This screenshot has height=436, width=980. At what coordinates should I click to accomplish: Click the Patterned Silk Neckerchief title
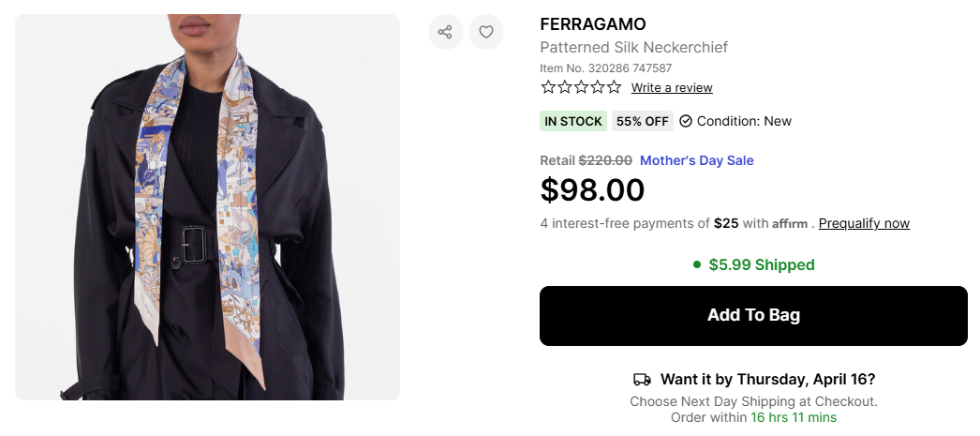click(x=633, y=47)
